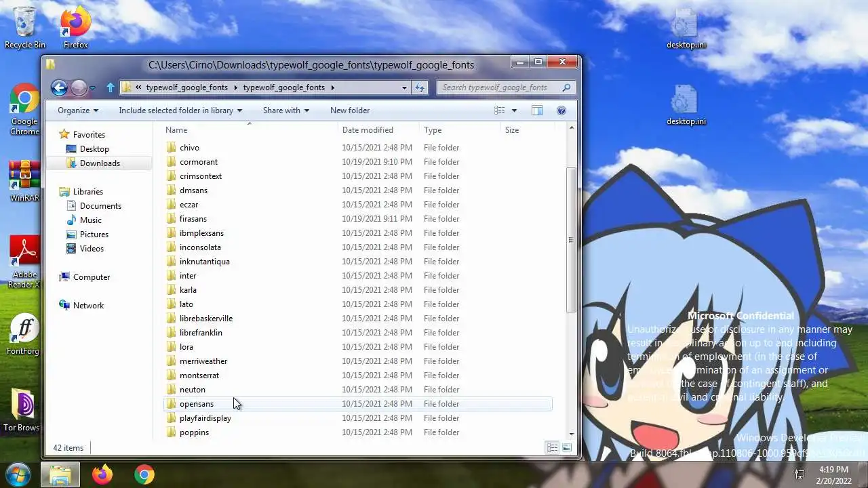
Task: Switch to details view icon in status bar
Action: 553,448
